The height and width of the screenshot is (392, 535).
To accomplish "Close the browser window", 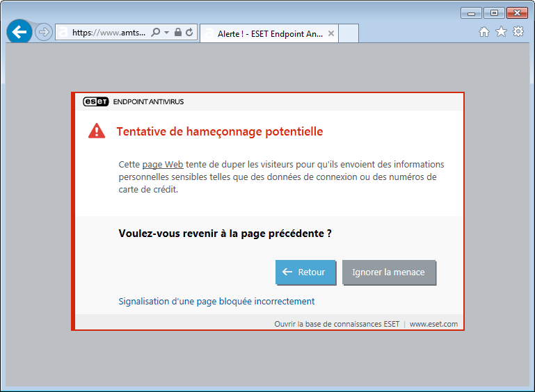I will [517, 13].
